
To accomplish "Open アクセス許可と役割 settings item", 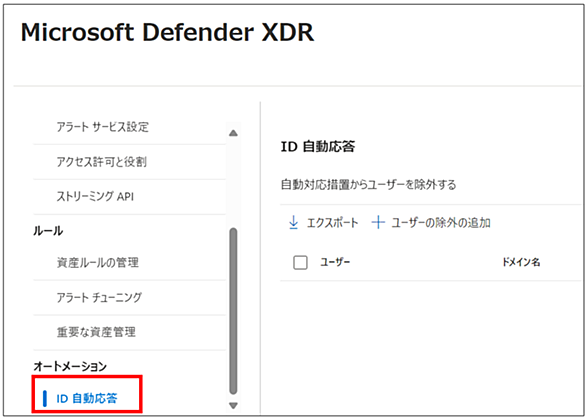I will 101,162.
